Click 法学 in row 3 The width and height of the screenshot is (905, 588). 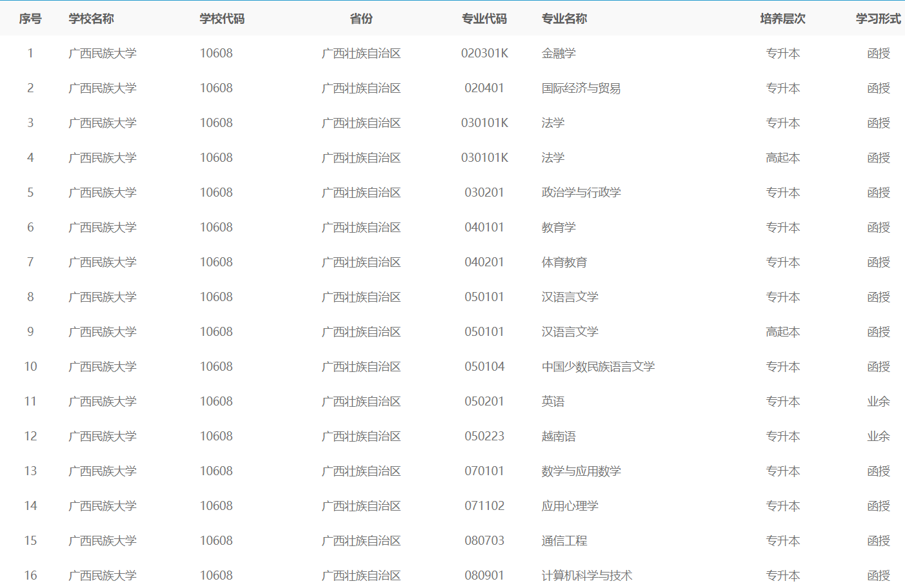pos(553,123)
